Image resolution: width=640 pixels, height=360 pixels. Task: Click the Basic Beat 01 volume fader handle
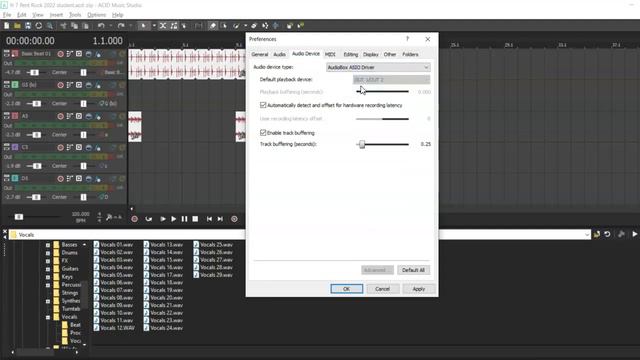34,73
